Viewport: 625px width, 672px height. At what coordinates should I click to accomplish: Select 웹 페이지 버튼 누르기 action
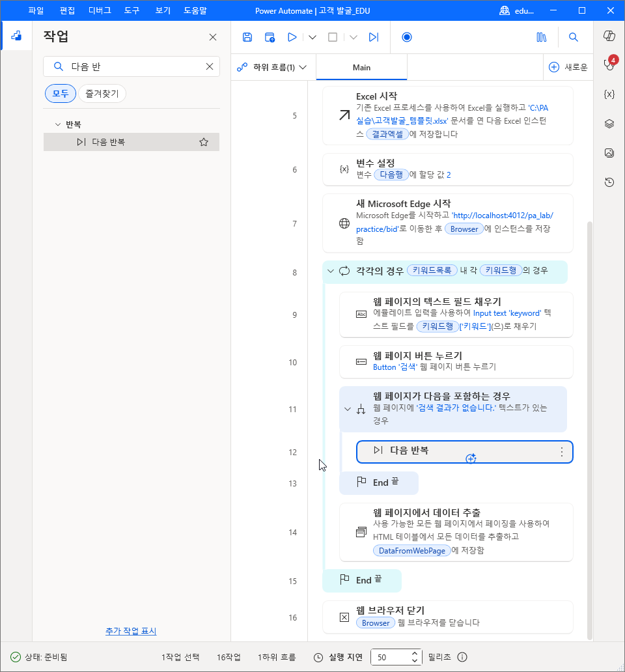point(456,361)
